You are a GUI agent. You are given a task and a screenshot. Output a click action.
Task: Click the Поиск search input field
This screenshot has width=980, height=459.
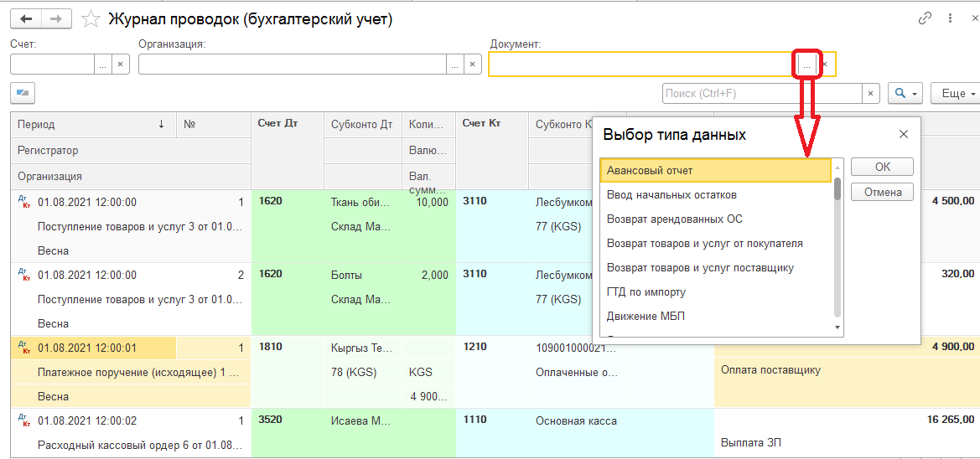[x=762, y=93]
